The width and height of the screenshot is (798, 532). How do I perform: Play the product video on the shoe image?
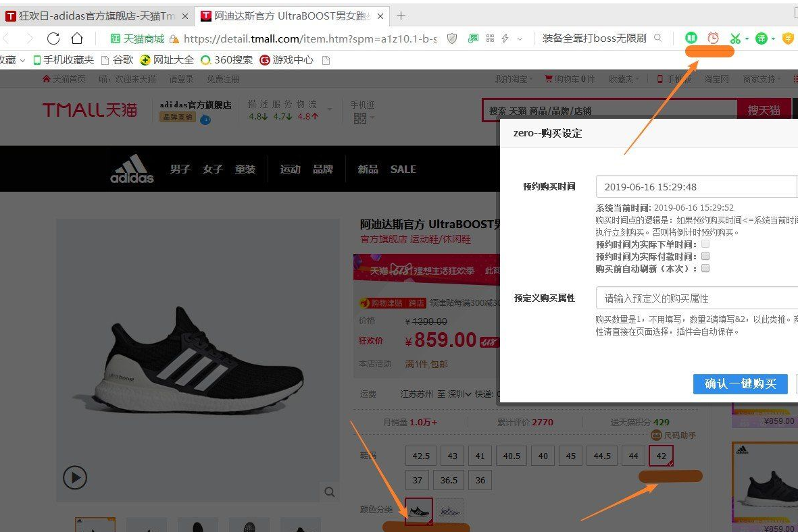75,477
